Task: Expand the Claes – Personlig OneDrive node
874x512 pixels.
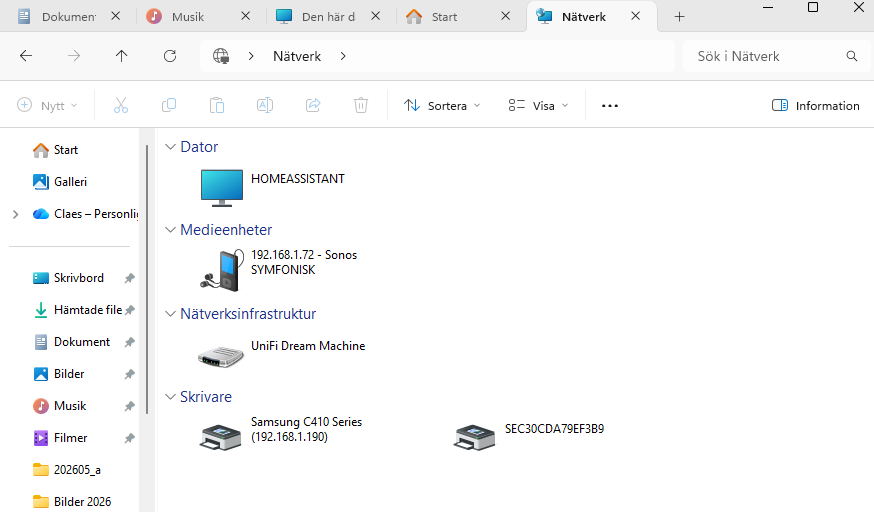Action: [16, 214]
